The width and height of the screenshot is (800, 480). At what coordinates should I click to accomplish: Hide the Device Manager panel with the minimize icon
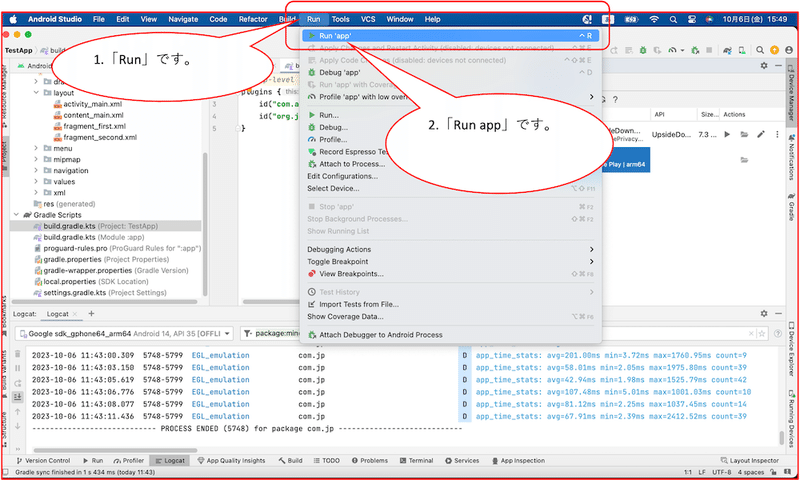click(778, 66)
